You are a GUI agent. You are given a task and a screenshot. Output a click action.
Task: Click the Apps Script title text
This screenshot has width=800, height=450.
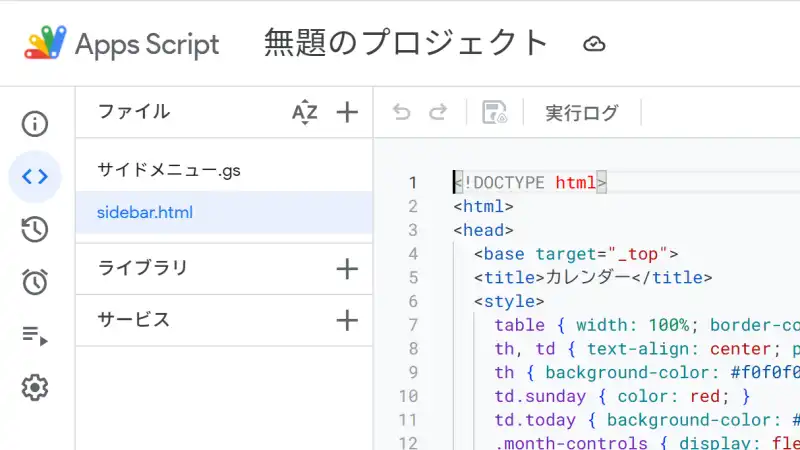click(x=147, y=44)
